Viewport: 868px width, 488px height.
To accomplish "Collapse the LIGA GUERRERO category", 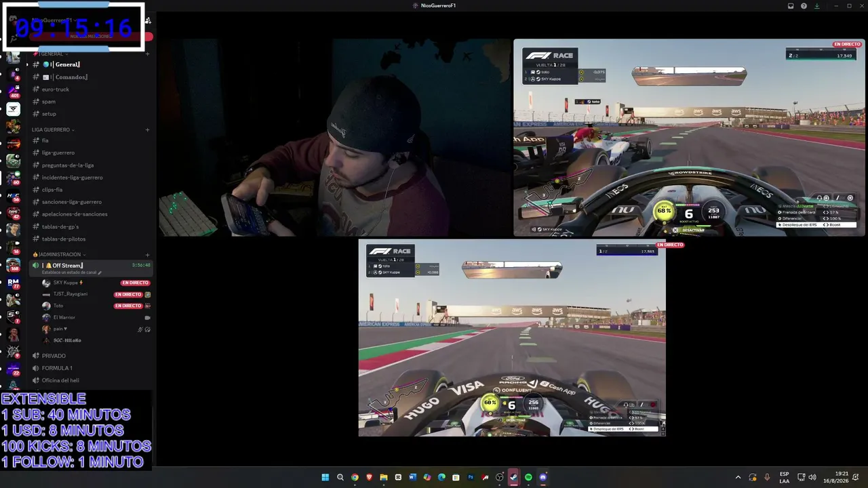I will click(53, 129).
